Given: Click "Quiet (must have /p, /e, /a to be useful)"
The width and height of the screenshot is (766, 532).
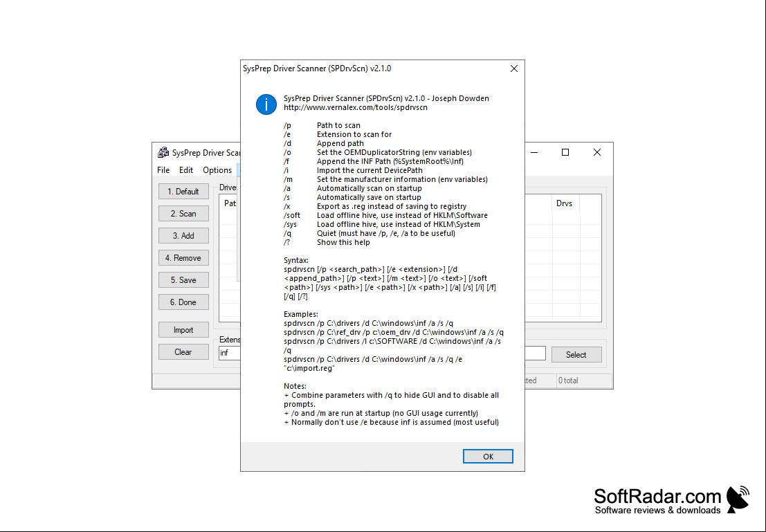Looking at the screenshot, I should pos(386,234).
